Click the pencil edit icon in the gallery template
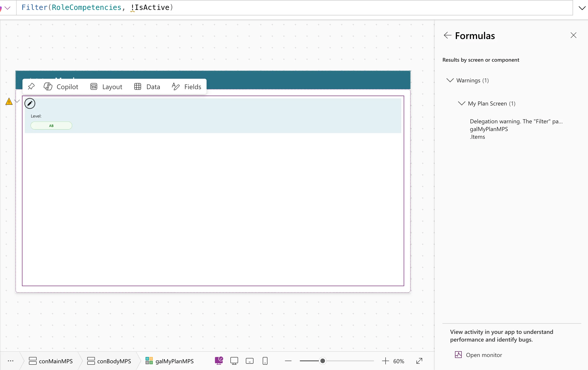588x370 pixels. coord(30,104)
